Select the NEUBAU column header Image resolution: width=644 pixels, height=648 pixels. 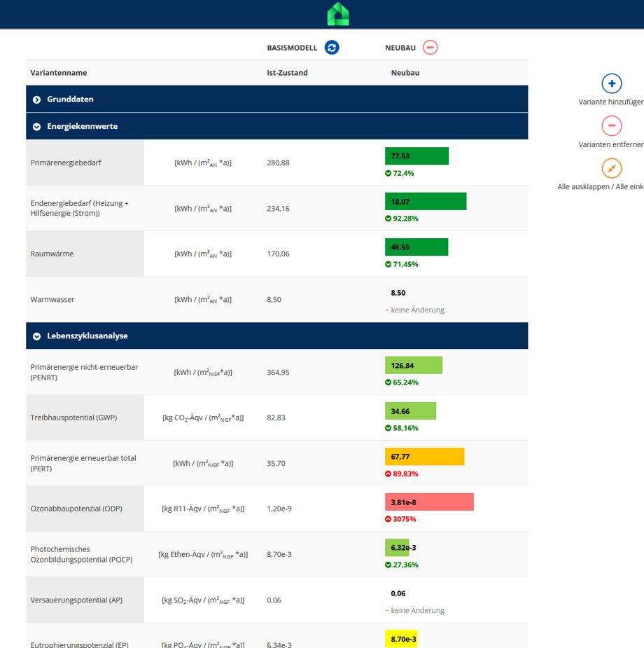400,48
